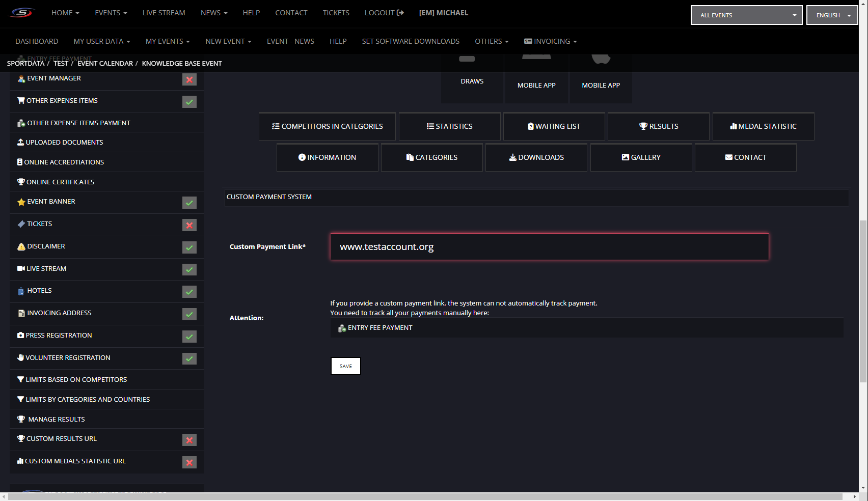The width and height of the screenshot is (868, 501).
Task: Toggle the Tickets red X status
Action: point(189,225)
